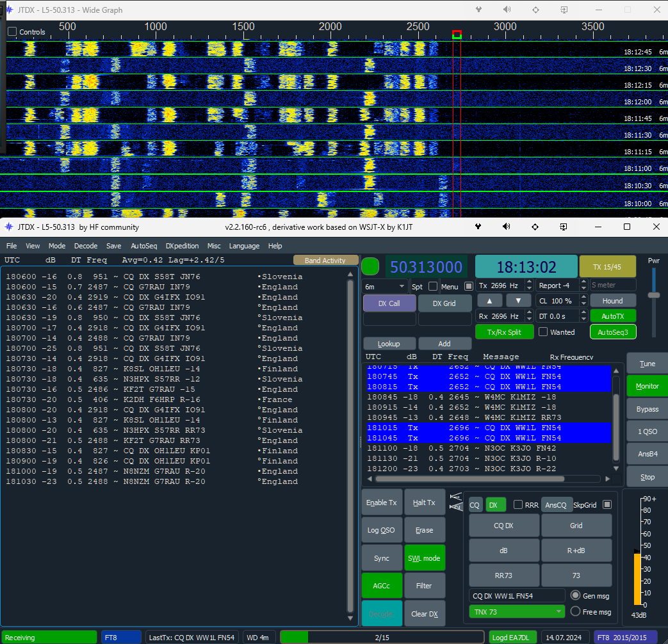Image resolution: width=668 pixels, height=644 pixels.
Task: Click the Tx/Rx Split button
Action: tap(505, 332)
